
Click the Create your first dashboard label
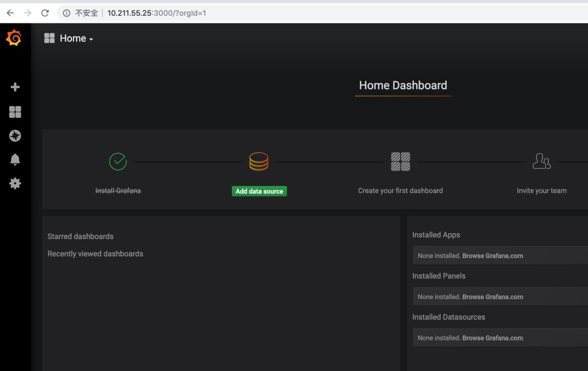(400, 191)
